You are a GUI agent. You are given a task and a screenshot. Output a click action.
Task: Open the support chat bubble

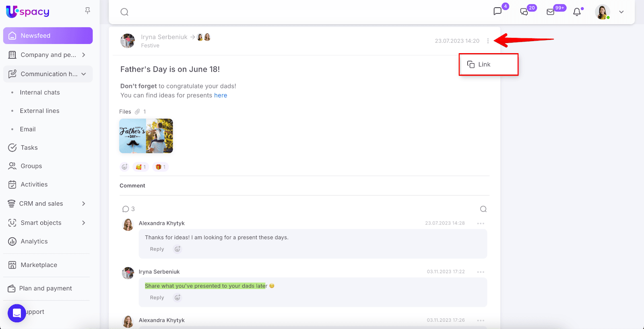(x=17, y=313)
